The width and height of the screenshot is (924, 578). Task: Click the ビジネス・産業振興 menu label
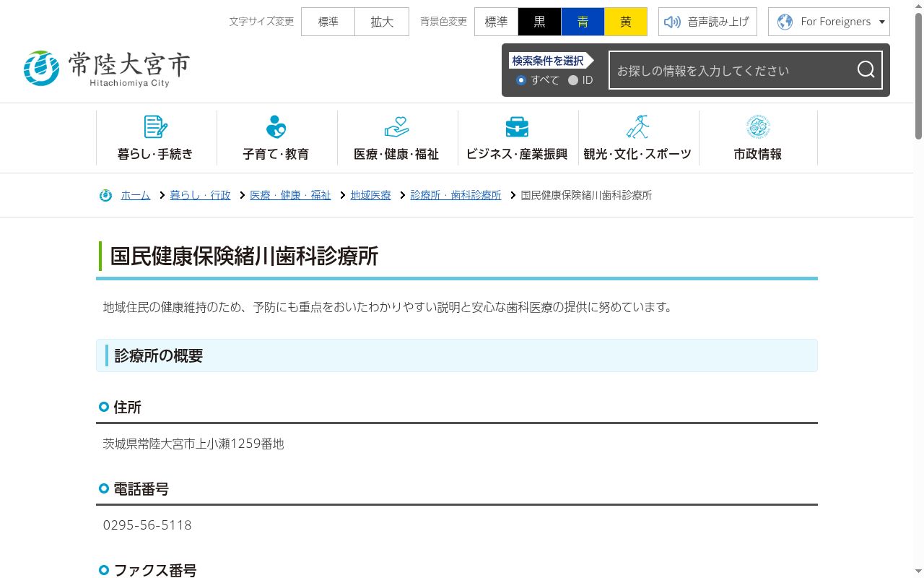pos(517,154)
